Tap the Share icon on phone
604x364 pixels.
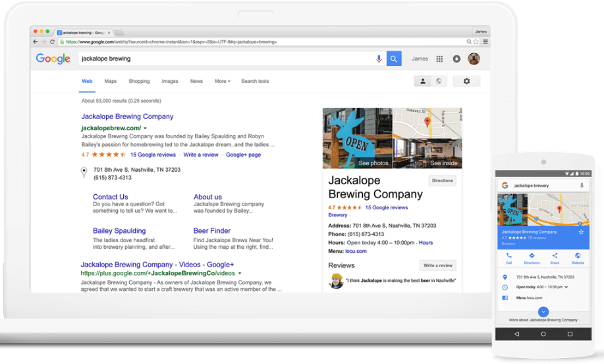555,258
